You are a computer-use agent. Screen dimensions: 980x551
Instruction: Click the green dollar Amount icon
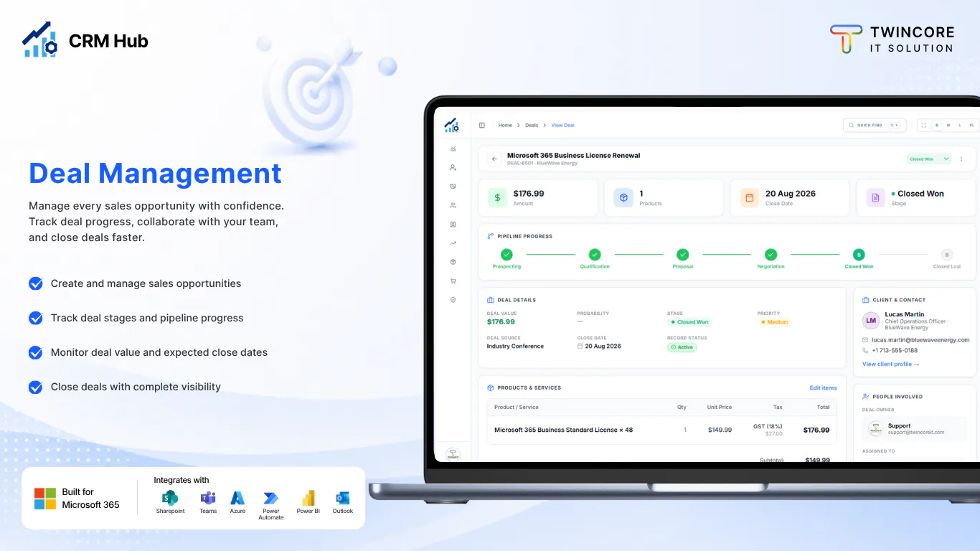498,197
